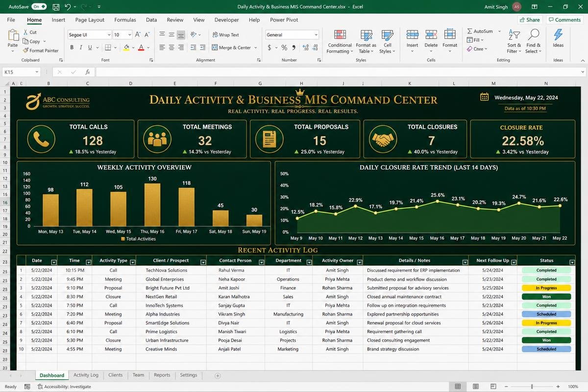Click the Undo arrow icon

(x=68, y=7)
